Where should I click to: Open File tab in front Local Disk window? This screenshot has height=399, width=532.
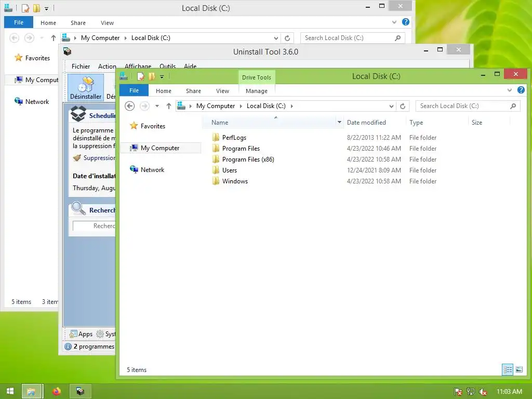pyautogui.click(x=134, y=90)
